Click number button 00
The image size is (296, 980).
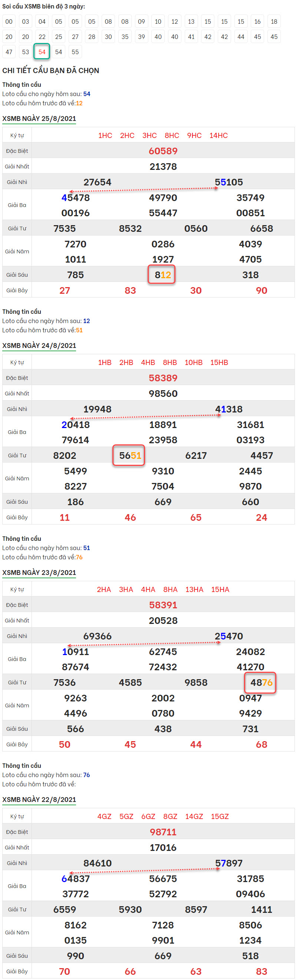click(x=9, y=22)
